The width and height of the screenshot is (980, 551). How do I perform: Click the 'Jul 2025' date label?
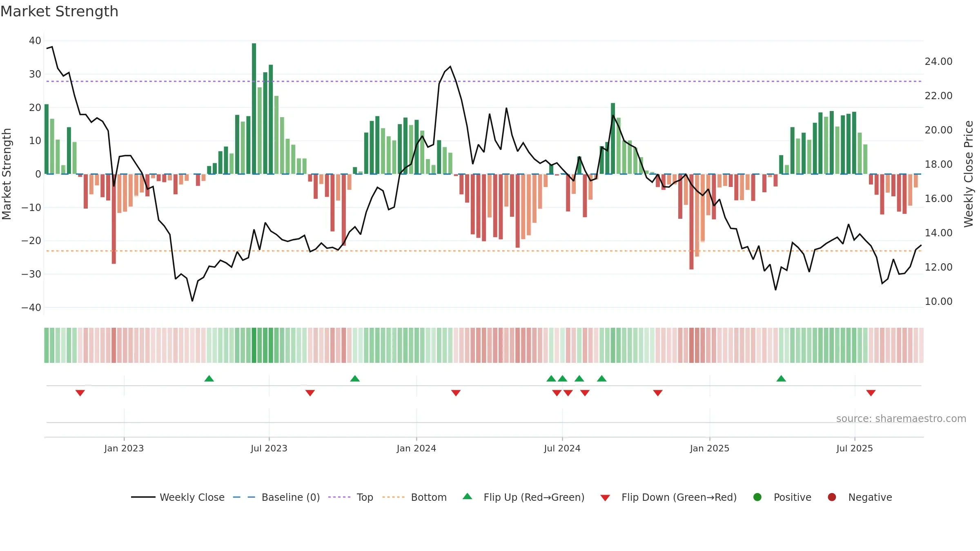coord(854,448)
